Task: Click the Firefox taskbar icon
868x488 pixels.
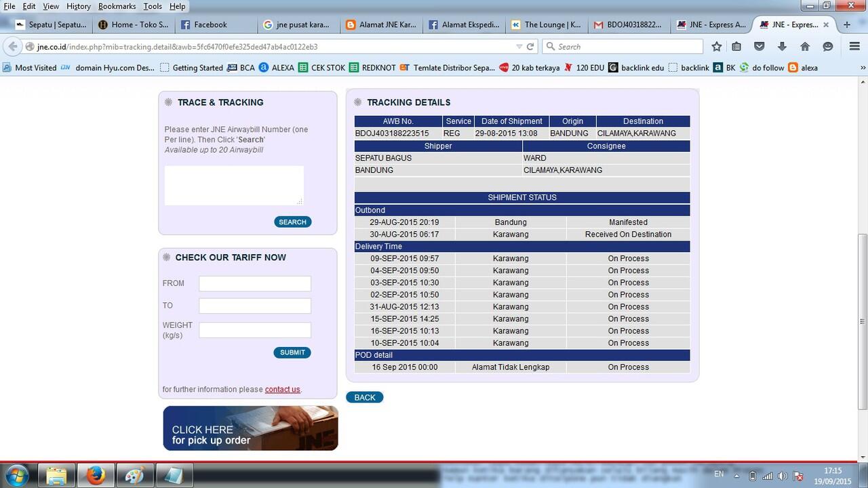Action: pos(96,476)
